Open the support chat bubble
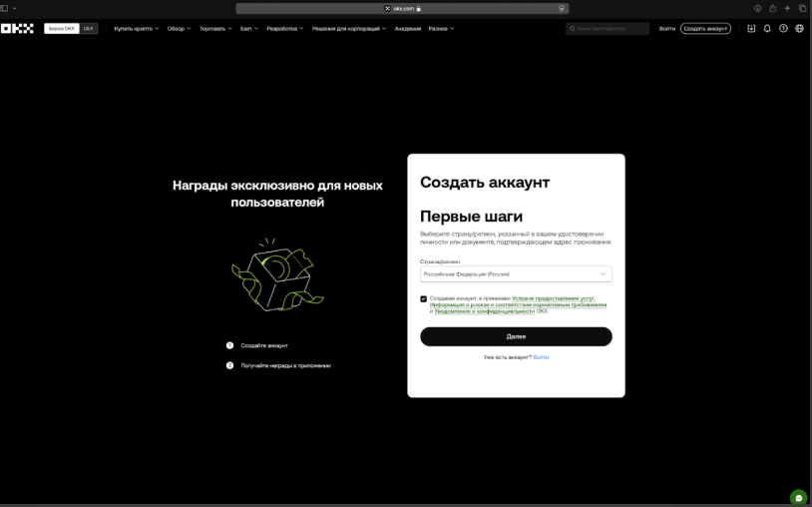This screenshot has height=507, width=812. pos(799,498)
